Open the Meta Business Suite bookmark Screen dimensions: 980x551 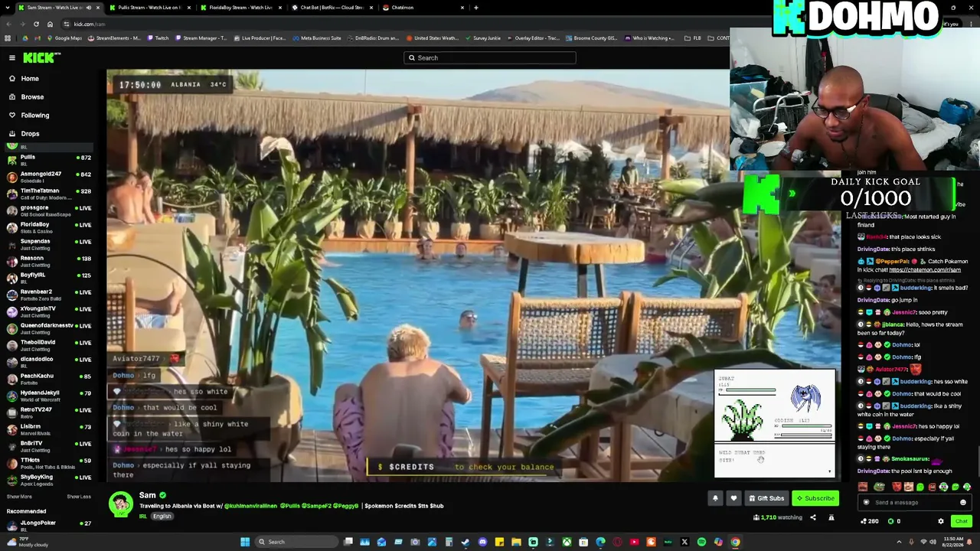(316, 38)
